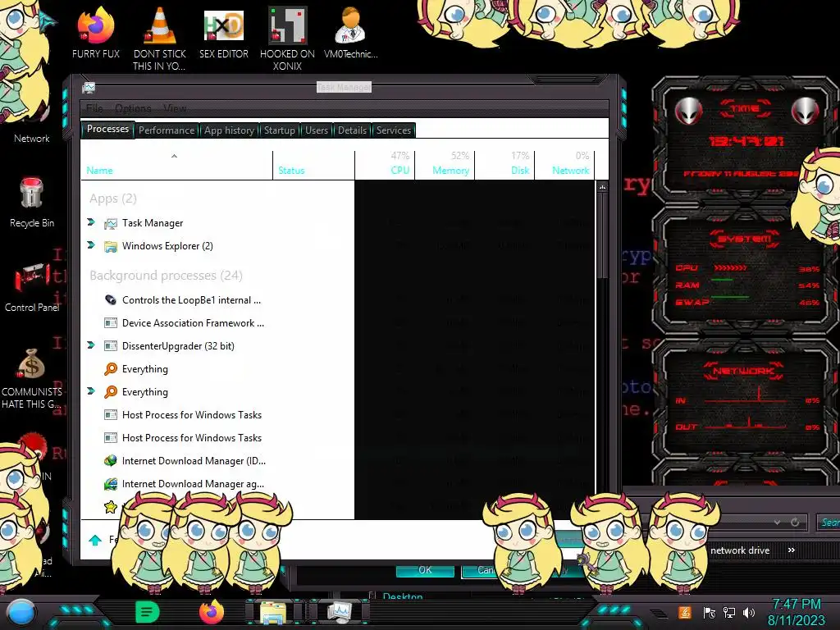The height and width of the screenshot is (630, 840).
Task: Open the Start orb on the taskbar
Action: 21,613
